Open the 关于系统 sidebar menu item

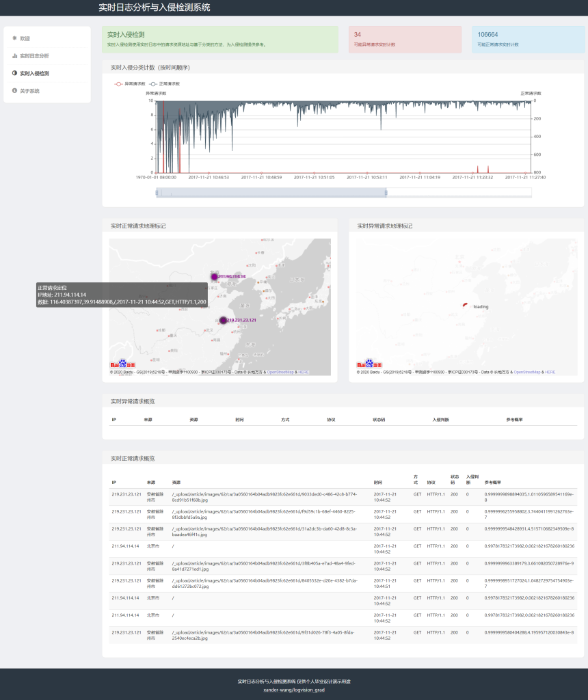tap(29, 91)
